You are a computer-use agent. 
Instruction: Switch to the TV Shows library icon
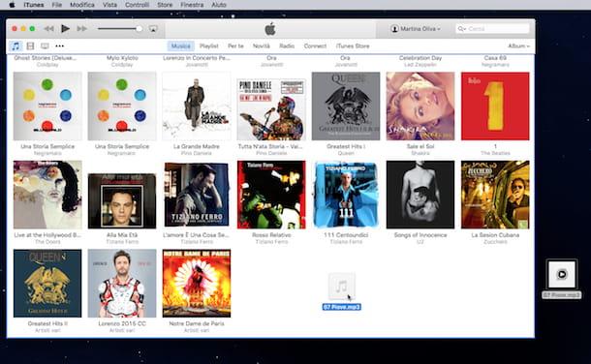coord(45,45)
